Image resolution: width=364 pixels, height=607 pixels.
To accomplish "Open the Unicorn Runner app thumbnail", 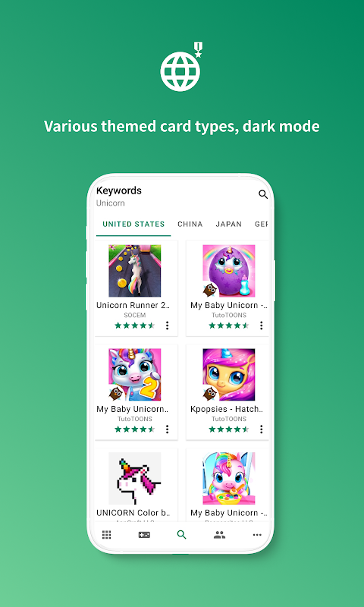I will tap(135, 271).
